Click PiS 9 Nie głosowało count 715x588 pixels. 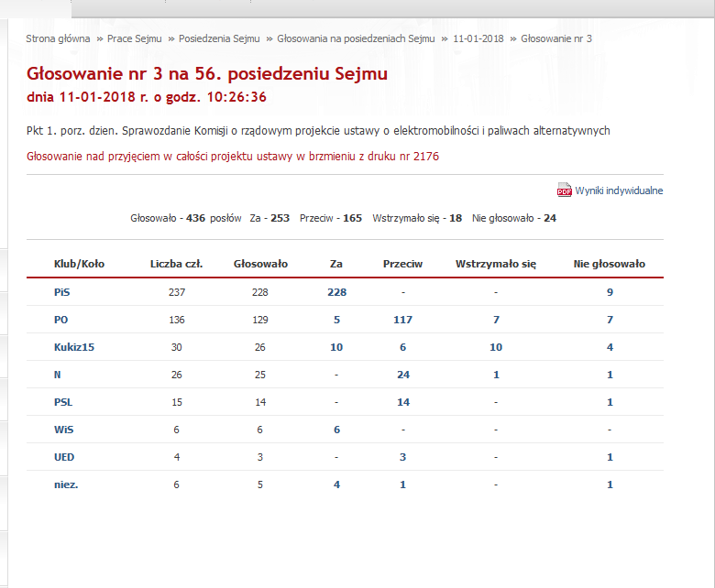tap(610, 292)
